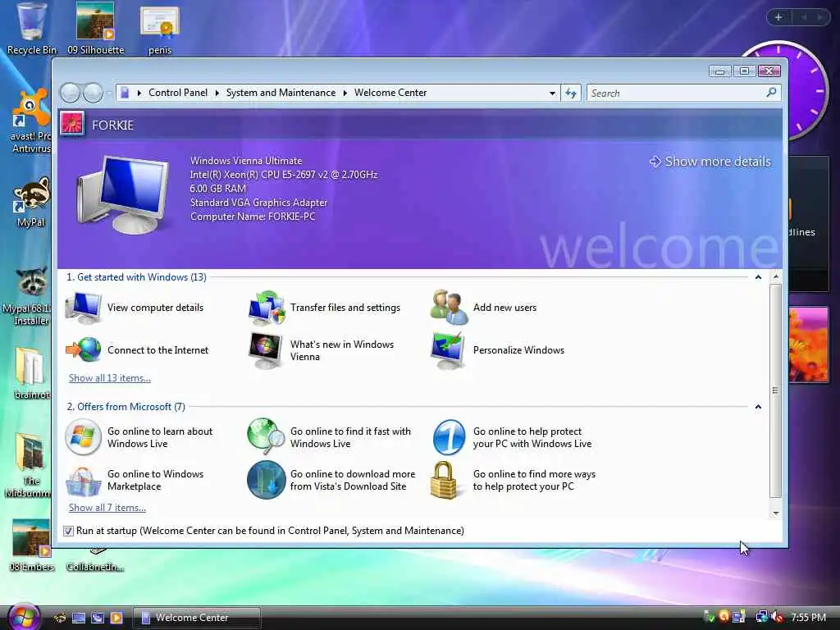Click the Welcome Center breadcrumb

pos(390,93)
